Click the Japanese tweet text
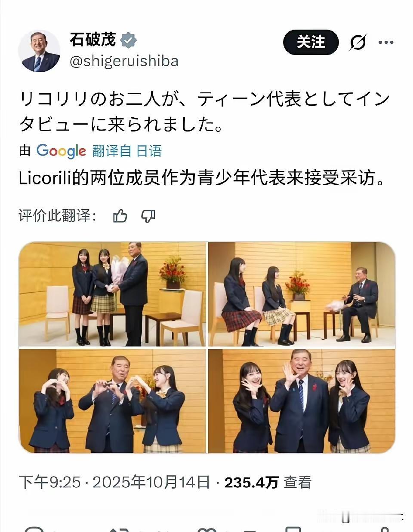This screenshot has height=532, width=413. point(204,112)
